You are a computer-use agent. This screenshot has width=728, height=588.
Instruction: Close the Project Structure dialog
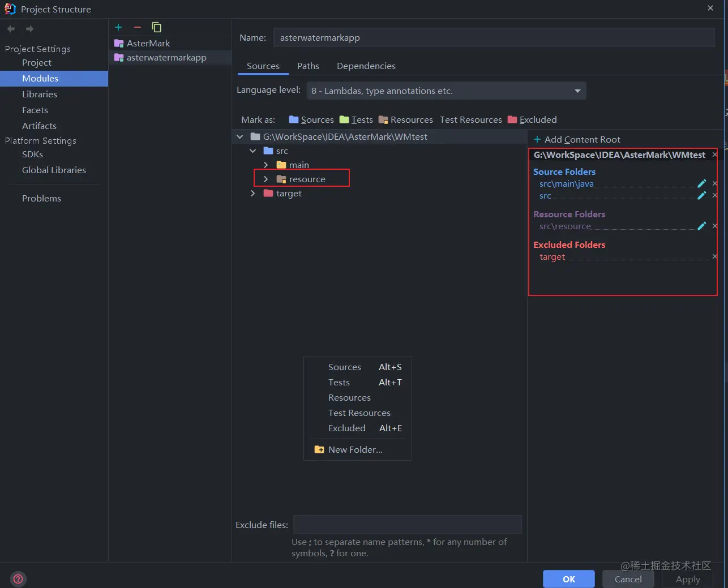pos(710,8)
